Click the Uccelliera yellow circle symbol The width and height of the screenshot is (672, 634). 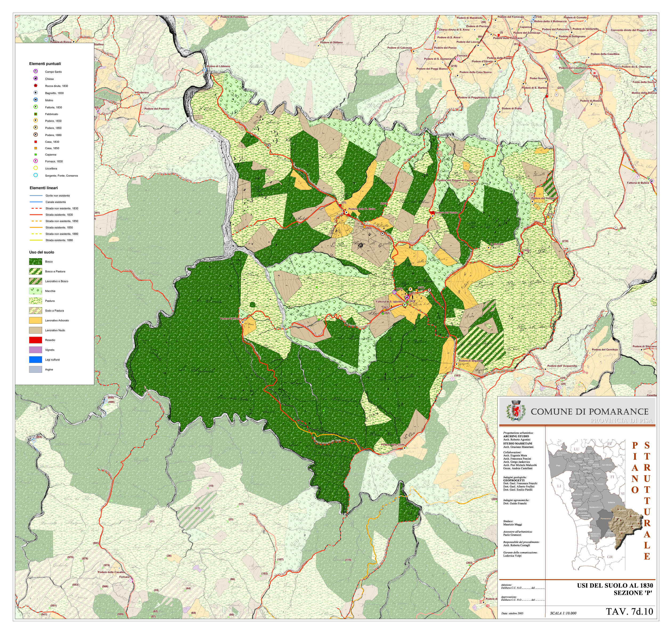(35, 168)
